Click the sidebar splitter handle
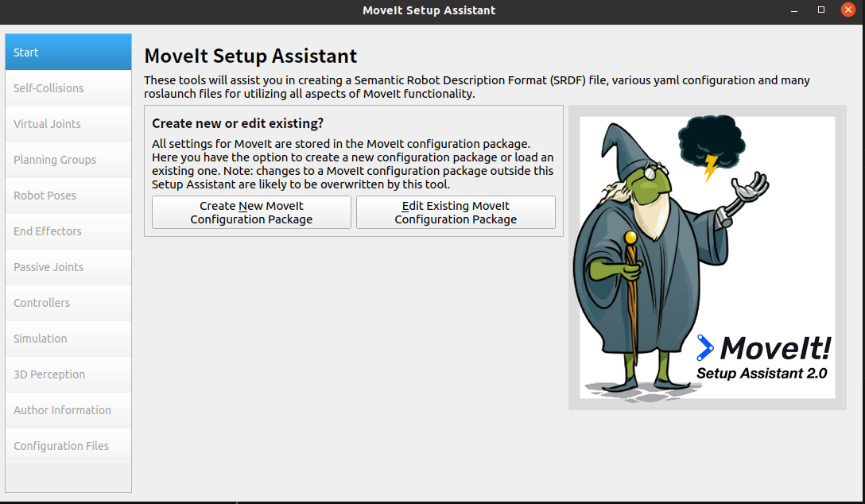Screen dimensions: 865x504 pyautogui.click(x=134, y=264)
